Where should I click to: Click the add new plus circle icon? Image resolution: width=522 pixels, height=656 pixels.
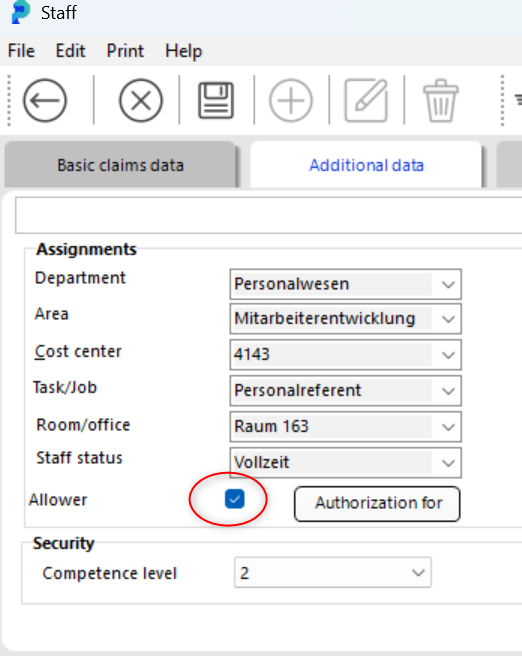coord(291,100)
